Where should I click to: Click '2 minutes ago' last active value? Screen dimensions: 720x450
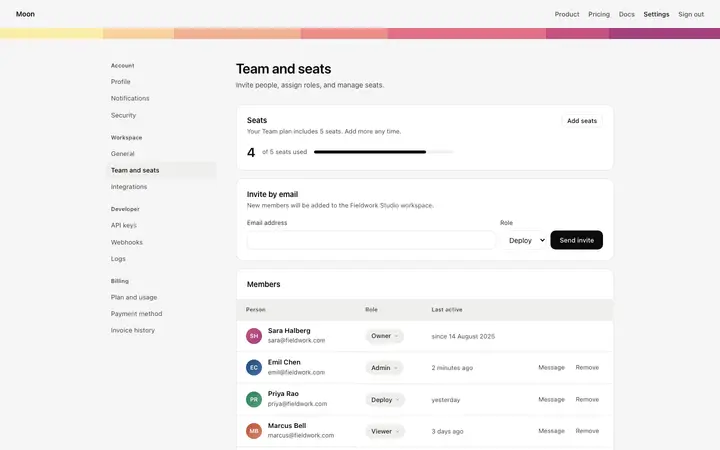point(452,368)
